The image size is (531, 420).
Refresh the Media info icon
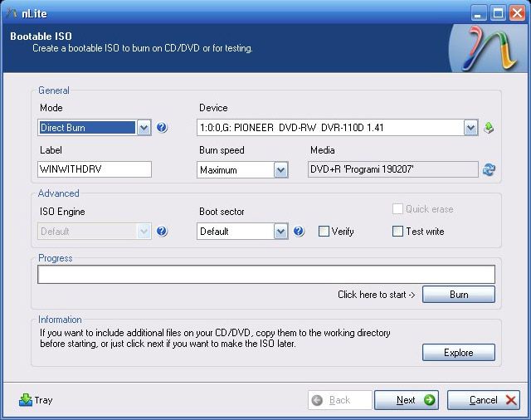pyautogui.click(x=490, y=169)
